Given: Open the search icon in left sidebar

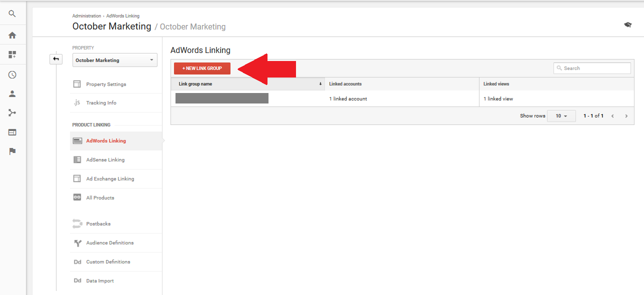Looking at the screenshot, I should click(12, 14).
